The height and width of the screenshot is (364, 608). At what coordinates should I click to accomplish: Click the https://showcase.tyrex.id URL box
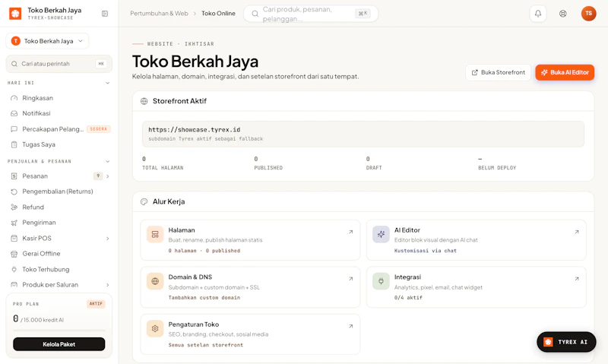[x=363, y=134]
